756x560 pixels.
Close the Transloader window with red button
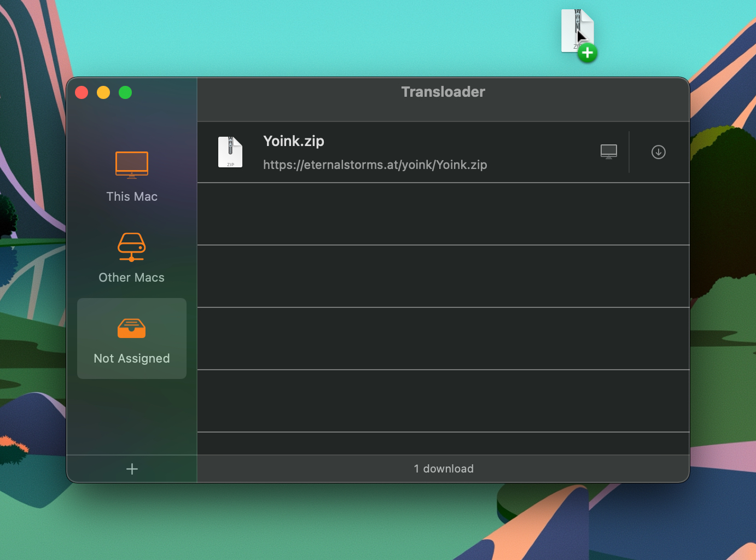click(82, 92)
